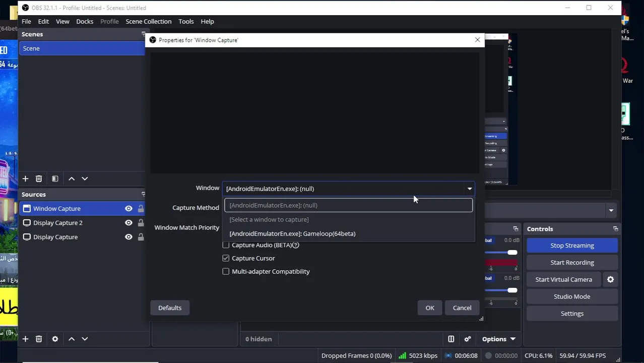The width and height of the screenshot is (644, 363).
Task: Enable Capture Audio (BETA) checkbox
Action: tap(226, 245)
